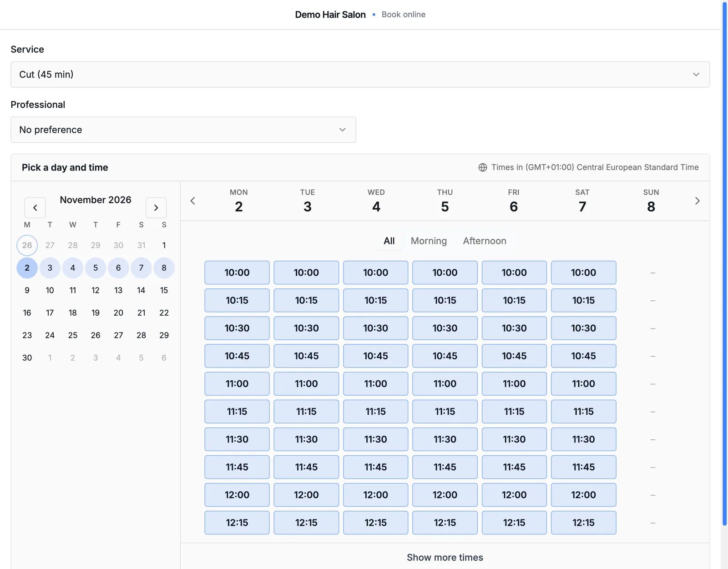The height and width of the screenshot is (569, 728).
Task: Book Wednesday 4 at 10:30
Action: (375, 328)
